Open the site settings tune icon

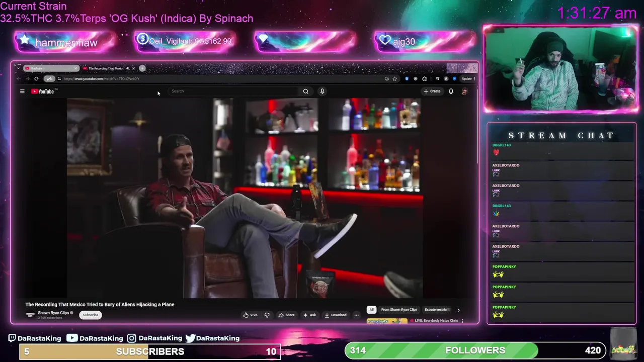(59, 78)
